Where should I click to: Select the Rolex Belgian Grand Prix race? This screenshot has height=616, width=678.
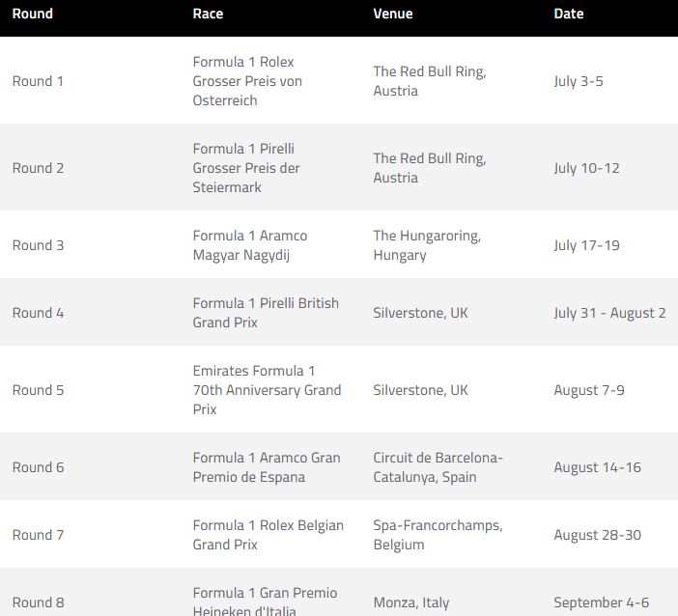tap(268, 535)
